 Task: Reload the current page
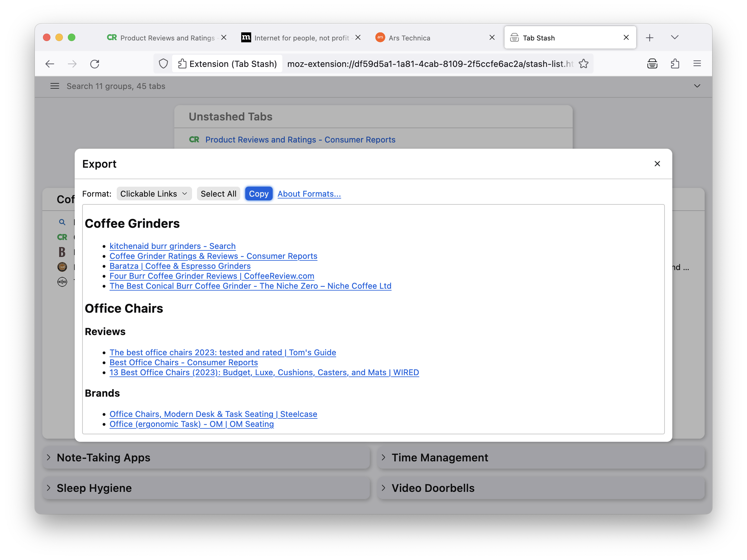pyautogui.click(x=95, y=64)
